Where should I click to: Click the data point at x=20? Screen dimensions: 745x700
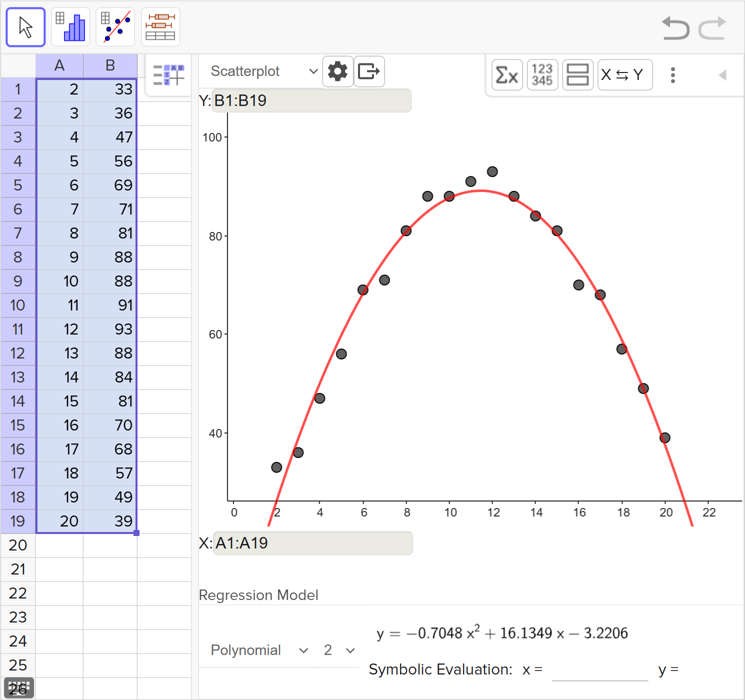click(x=664, y=438)
